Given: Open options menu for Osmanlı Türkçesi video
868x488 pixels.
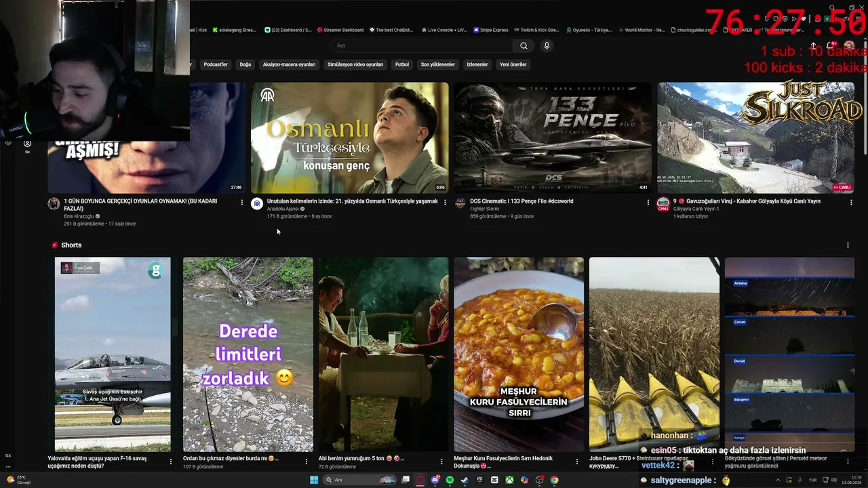Looking at the screenshot, I should 445,202.
